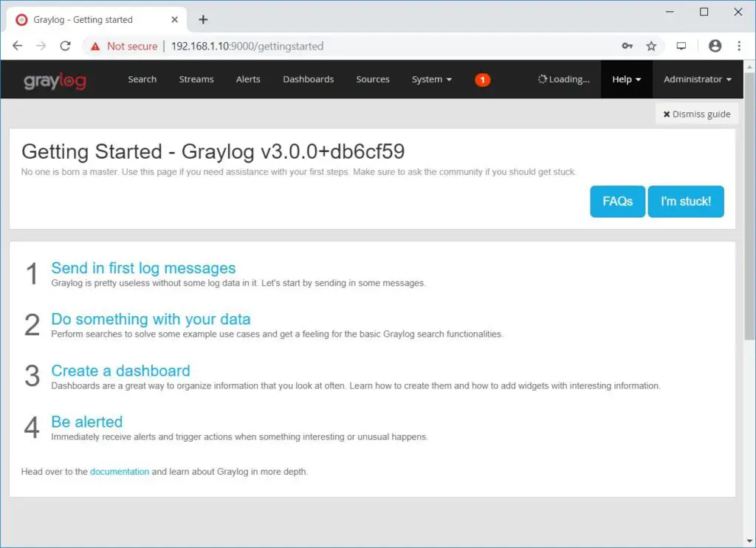This screenshot has height=548, width=756.
Task: Open a new browser tab
Action: click(x=203, y=19)
